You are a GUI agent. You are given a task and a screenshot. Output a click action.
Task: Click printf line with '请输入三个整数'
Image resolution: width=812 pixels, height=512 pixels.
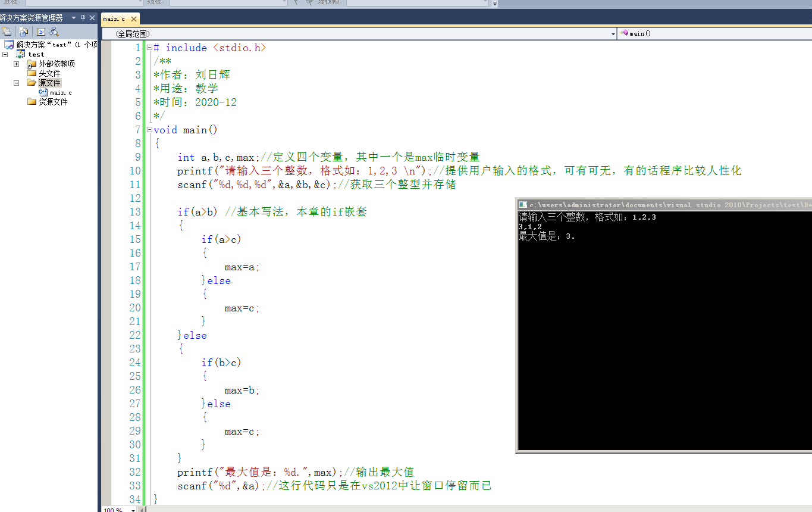pos(459,171)
